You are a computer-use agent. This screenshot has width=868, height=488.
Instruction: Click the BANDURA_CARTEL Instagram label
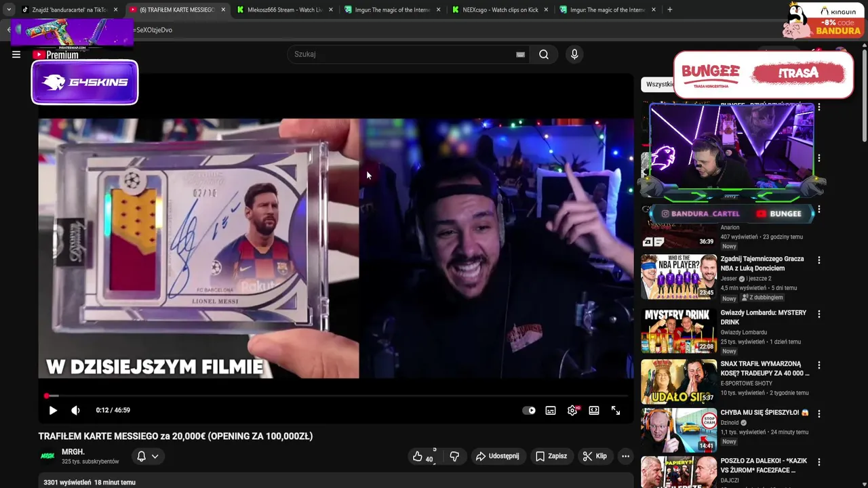701,213
